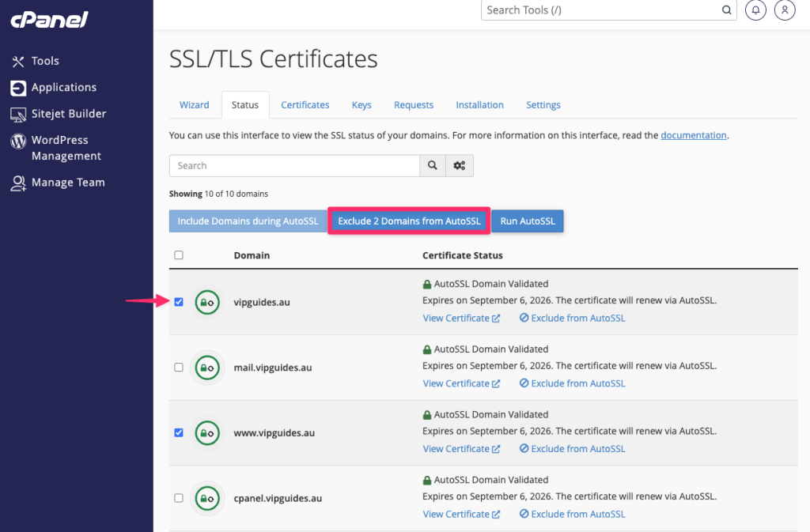Select the vipguides.au domain name
Screen dimensions: 810x532
pyautogui.click(x=261, y=303)
